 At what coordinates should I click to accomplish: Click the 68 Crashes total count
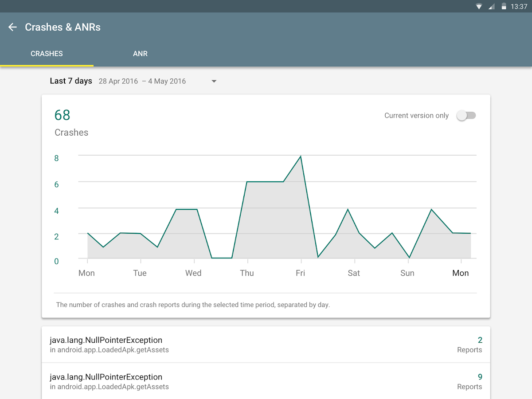[63, 115]
